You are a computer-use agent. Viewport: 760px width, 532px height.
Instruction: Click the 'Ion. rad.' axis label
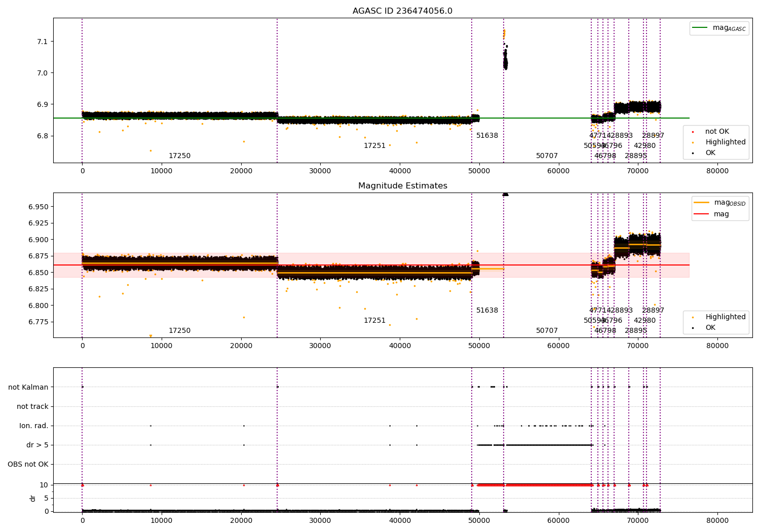pyautogui.click(x=34, y=426)
